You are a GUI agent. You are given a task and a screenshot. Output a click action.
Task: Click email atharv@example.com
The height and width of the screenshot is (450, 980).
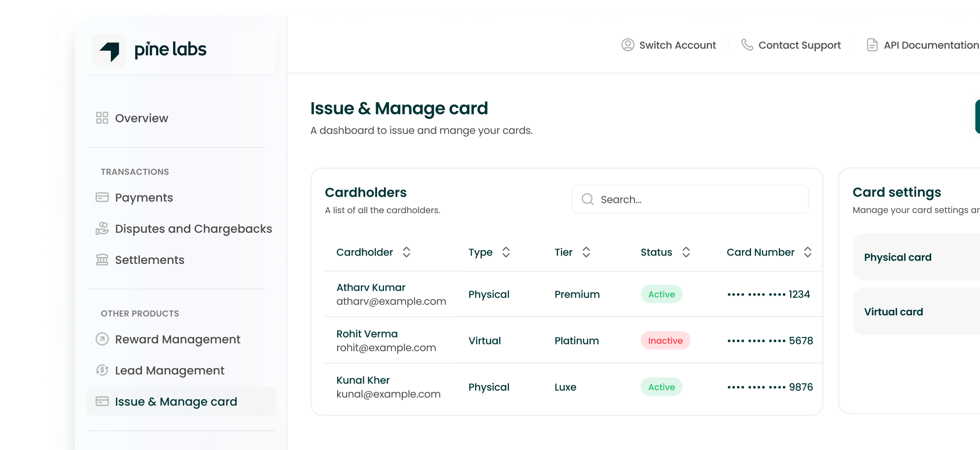[391, 301]
